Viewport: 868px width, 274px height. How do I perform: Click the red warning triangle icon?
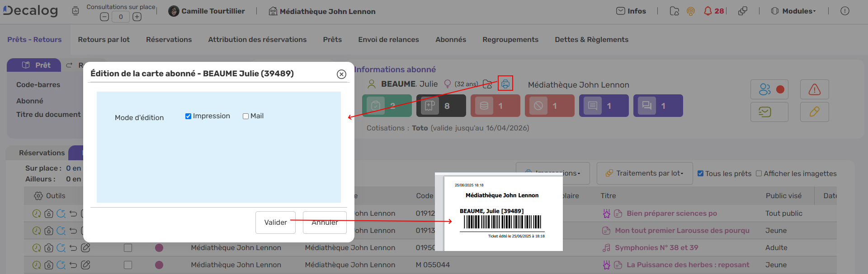pos(814,89)
